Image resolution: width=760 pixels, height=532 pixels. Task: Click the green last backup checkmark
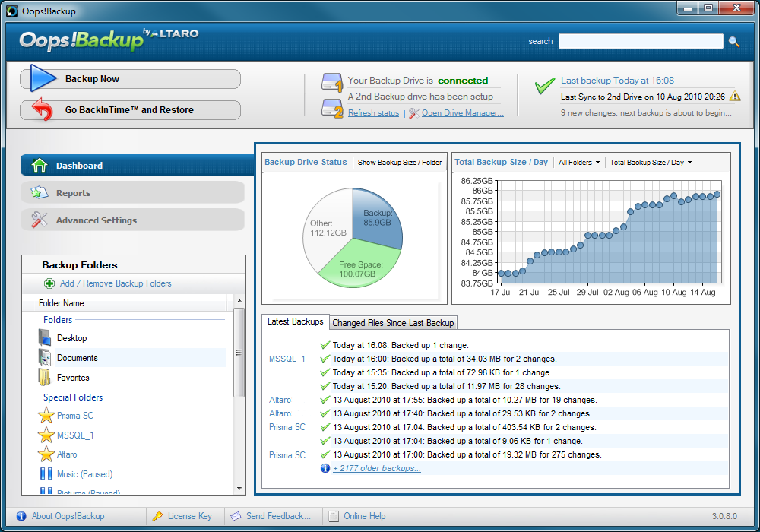coord(545,86)
